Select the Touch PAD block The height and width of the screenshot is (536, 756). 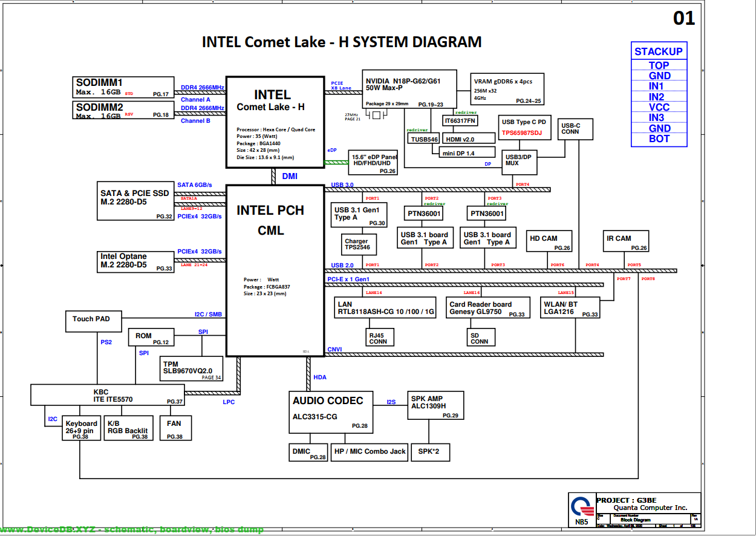point(92,320)
